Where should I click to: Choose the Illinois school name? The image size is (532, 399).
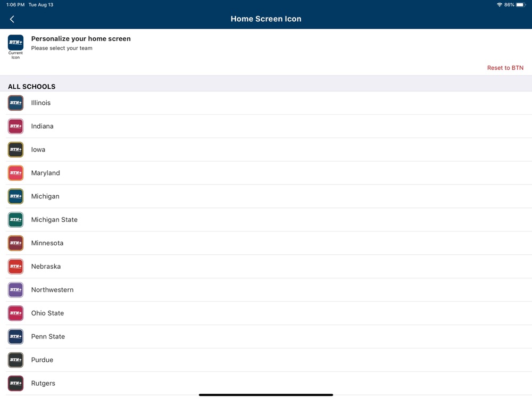click(41, 103)
